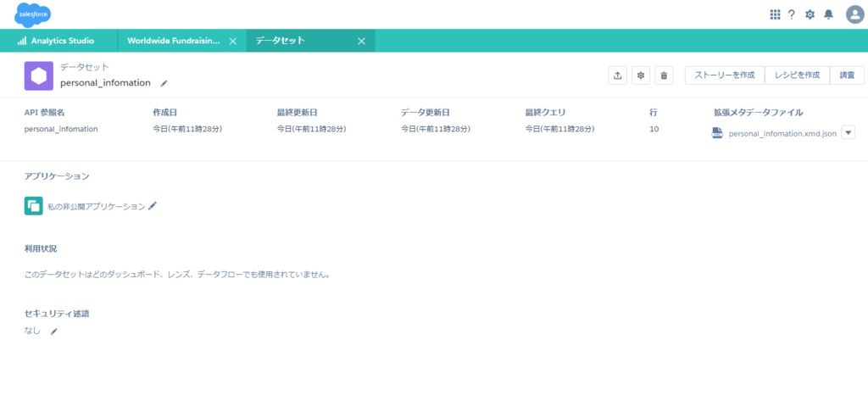Click the Analytics Studio bar chart icon

(x=22, y=41)
